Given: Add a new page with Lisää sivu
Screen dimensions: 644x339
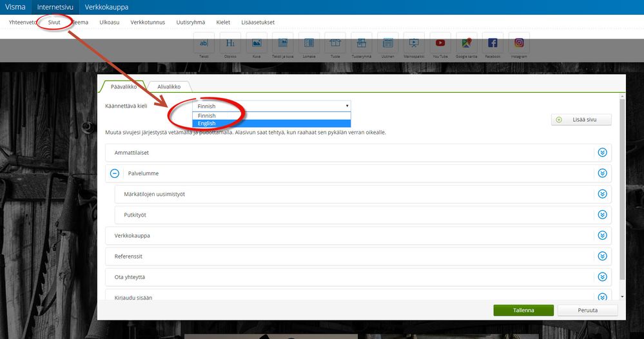Looking at the screenshot, I should [x=581, y=119].
